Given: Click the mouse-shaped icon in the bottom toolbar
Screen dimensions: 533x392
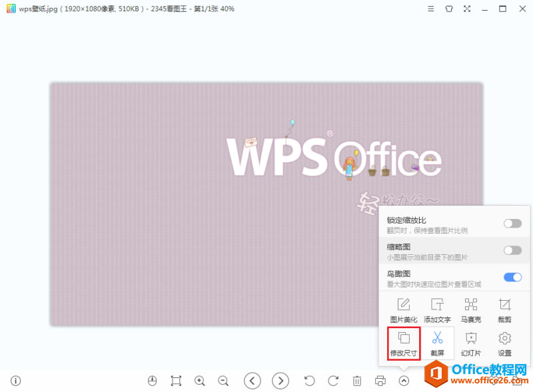Looking at the screenshot, I should click(x=153, y=381).
